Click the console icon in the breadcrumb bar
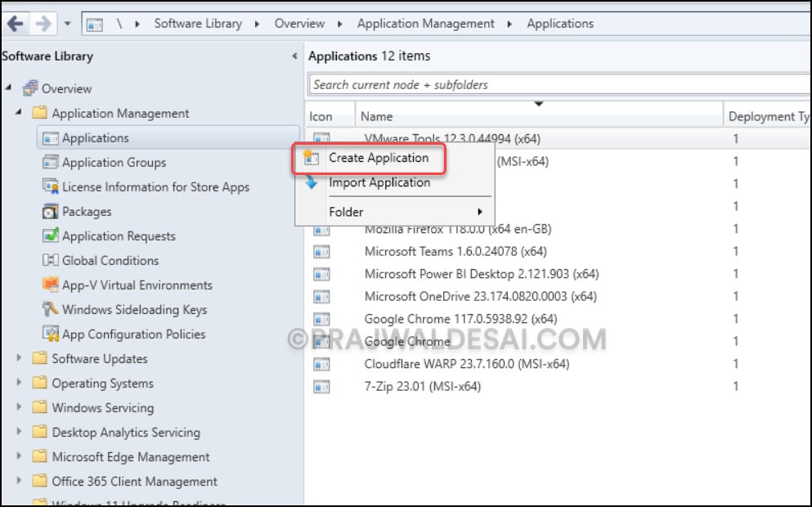This screenshot has height=507, width=812. (94, 25)
